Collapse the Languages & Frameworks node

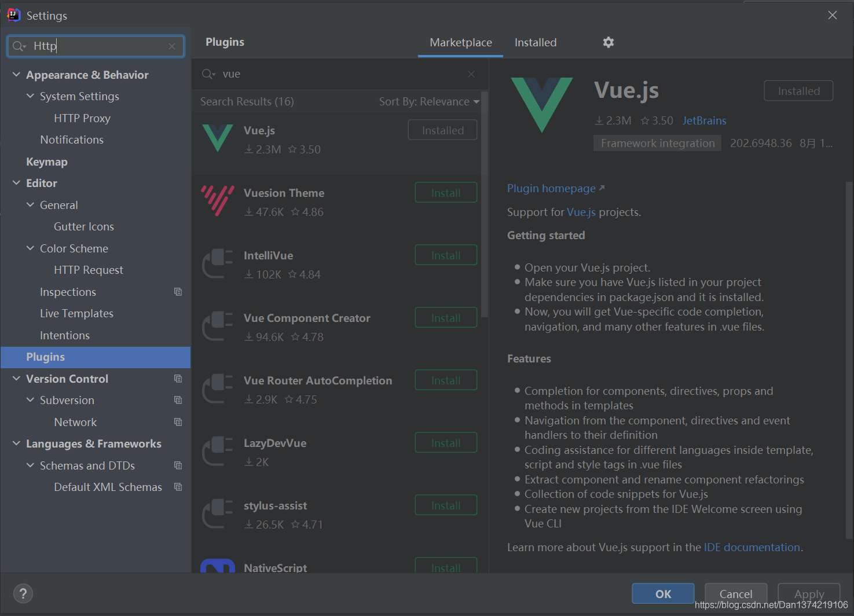[16, 443]
